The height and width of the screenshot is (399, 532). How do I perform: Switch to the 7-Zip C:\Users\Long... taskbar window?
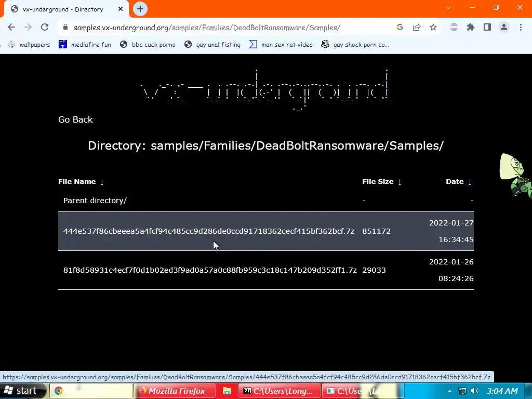(x=279, y=391)
